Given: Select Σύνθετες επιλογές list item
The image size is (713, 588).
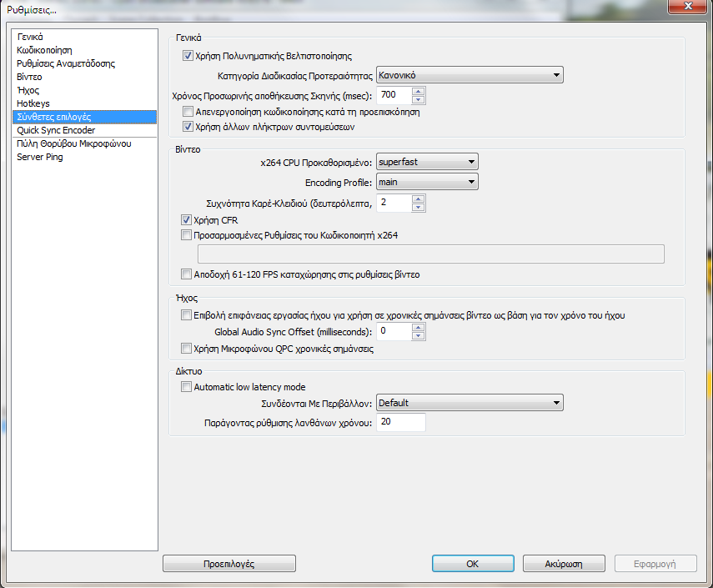Looking at the screenshot, I should [84, 117].
